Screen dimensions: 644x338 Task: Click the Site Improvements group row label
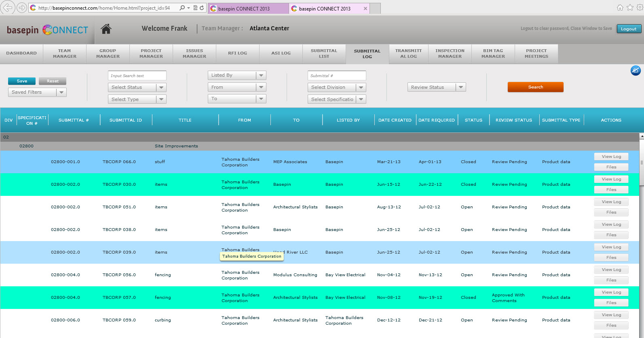176,146
